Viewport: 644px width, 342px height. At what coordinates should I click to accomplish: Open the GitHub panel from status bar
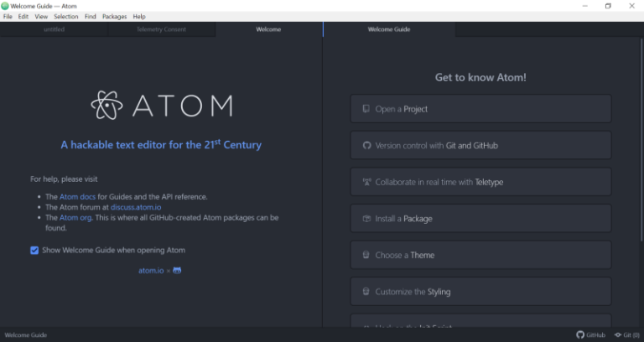point(590,335)
